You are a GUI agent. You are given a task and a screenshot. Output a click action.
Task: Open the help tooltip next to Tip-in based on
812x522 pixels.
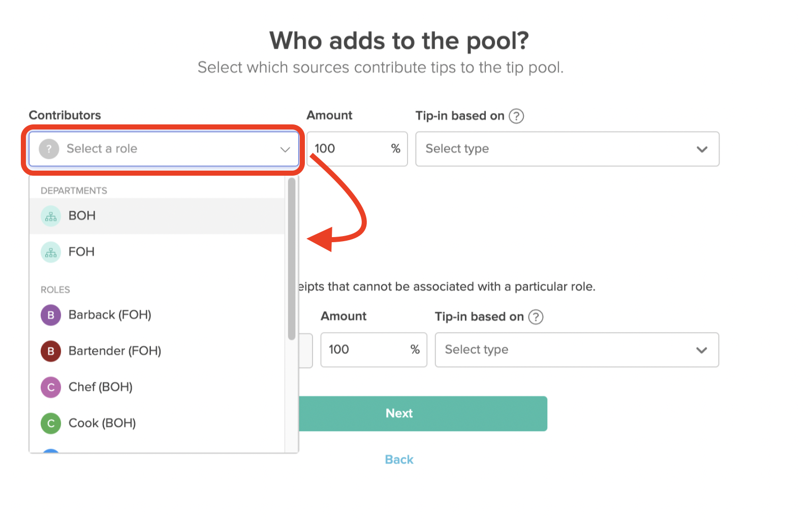click(x=516, y=116)
